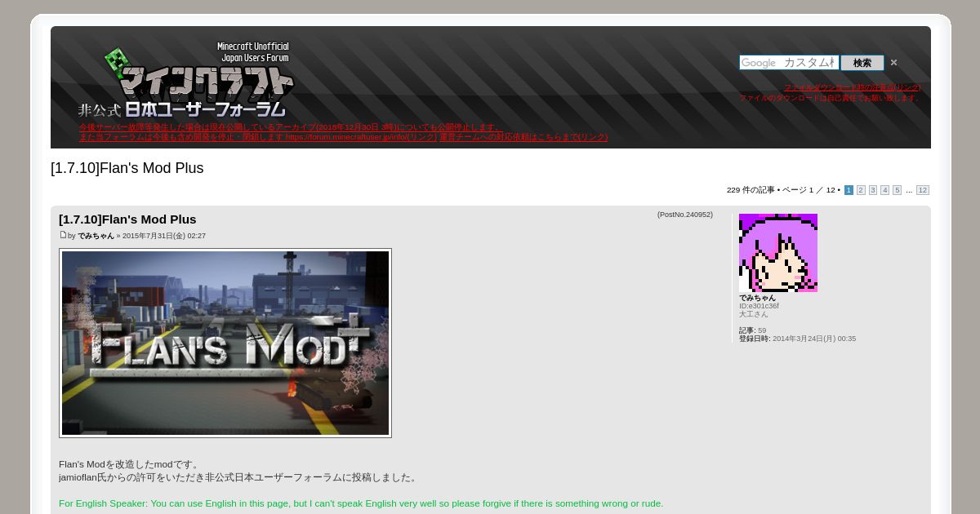Click the Flan's Mod banner image
Screen dimensions: 980x514
[x=225, y=343]
